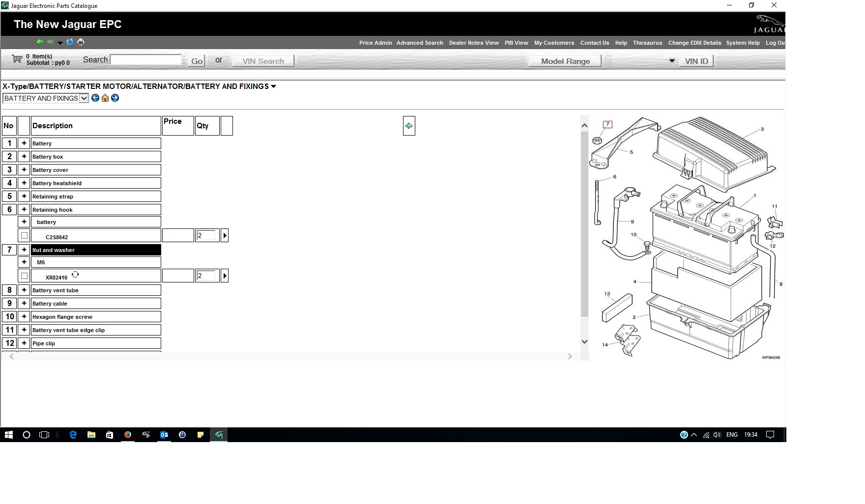Click the green back arrow in toolbar

[x=40, y=42]
